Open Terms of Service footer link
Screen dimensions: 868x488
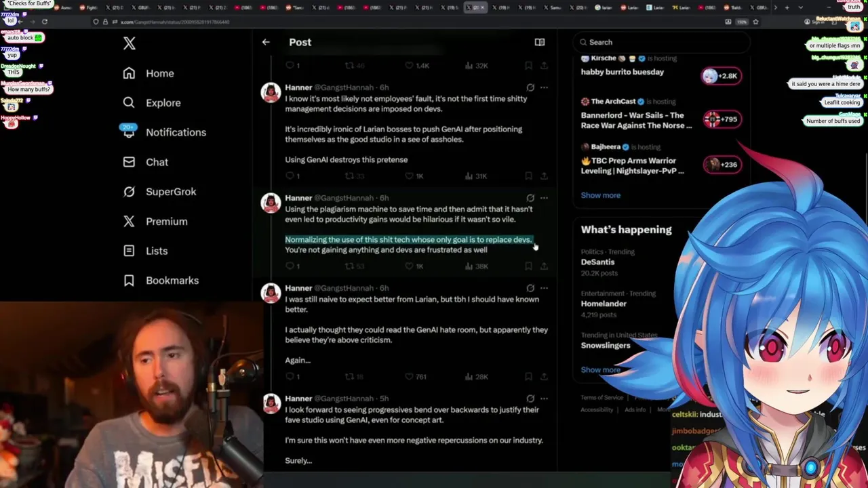point(601,398)
